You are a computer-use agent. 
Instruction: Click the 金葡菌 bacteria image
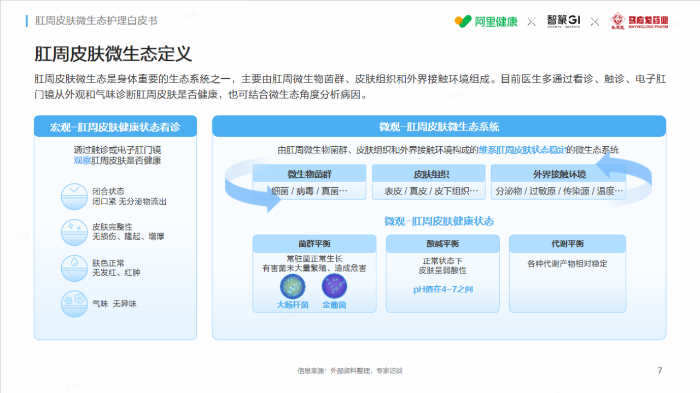[x=334, y=286]
